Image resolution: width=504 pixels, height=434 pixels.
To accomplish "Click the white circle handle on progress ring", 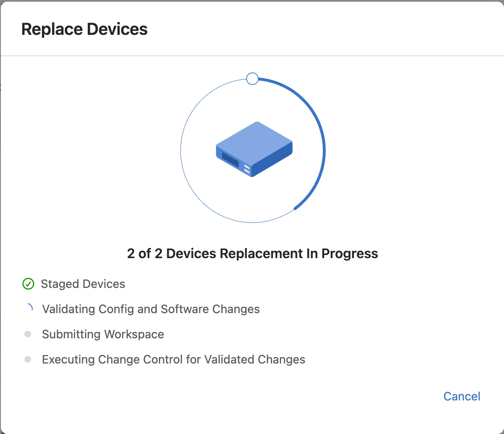I will point(252,78).
